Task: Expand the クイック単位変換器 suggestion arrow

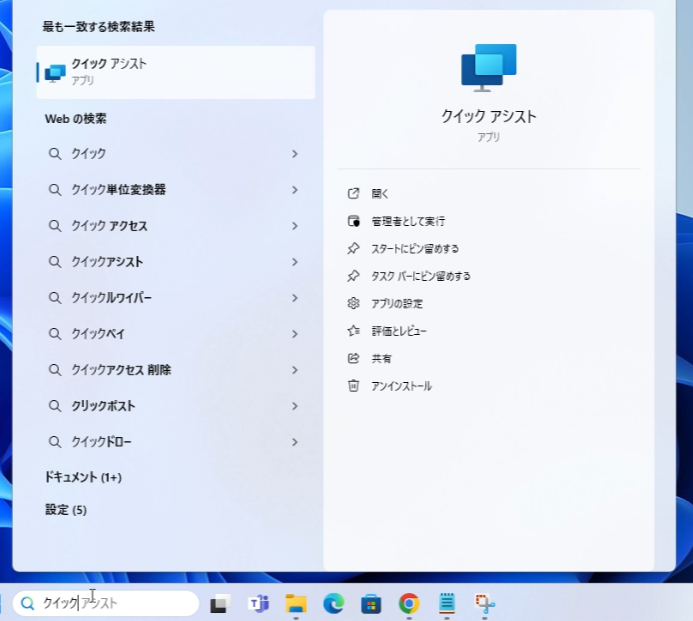Action: click(x=294, y=190)
